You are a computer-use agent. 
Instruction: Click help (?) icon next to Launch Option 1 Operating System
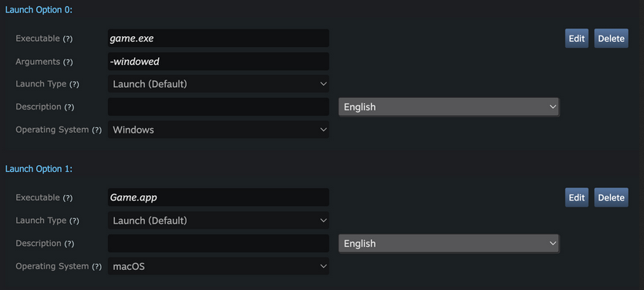click(96, 267)
